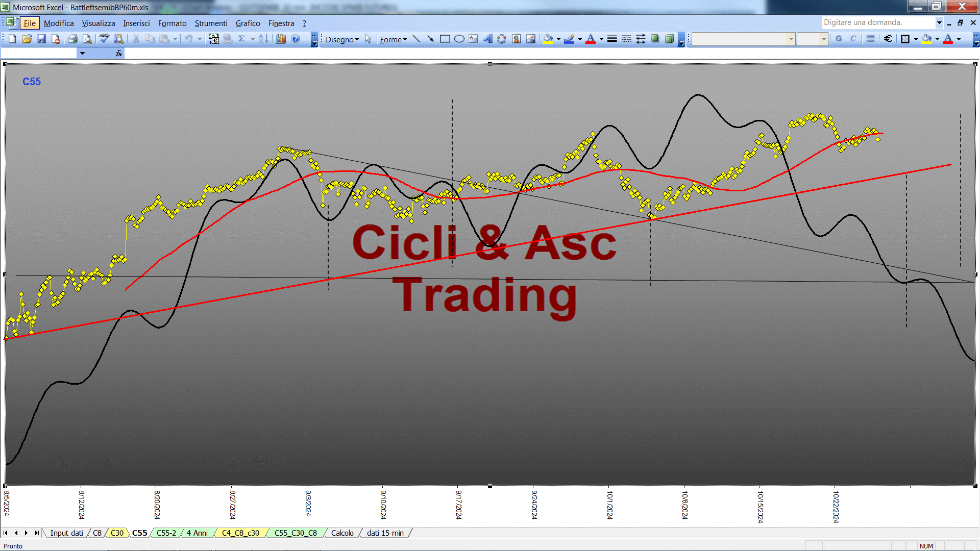The image size is (980, 551).
Task: Insert a Text Box with drawing toolbar
Action: (473, 39)
